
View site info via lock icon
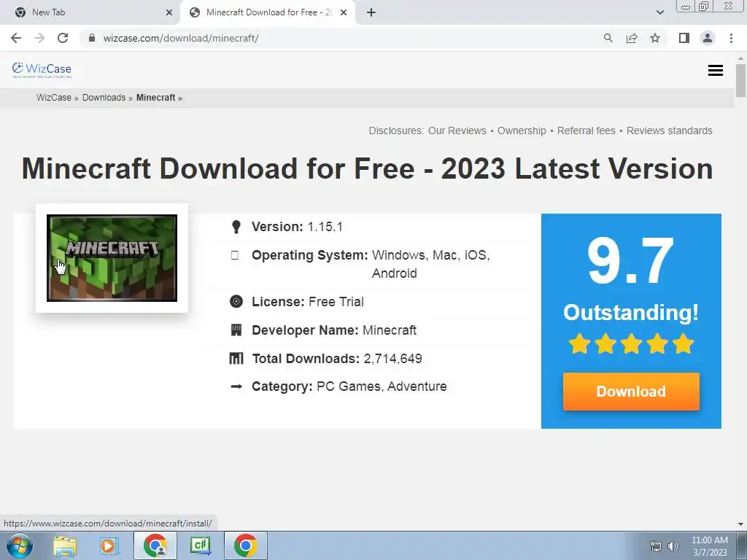pos(92,38)
